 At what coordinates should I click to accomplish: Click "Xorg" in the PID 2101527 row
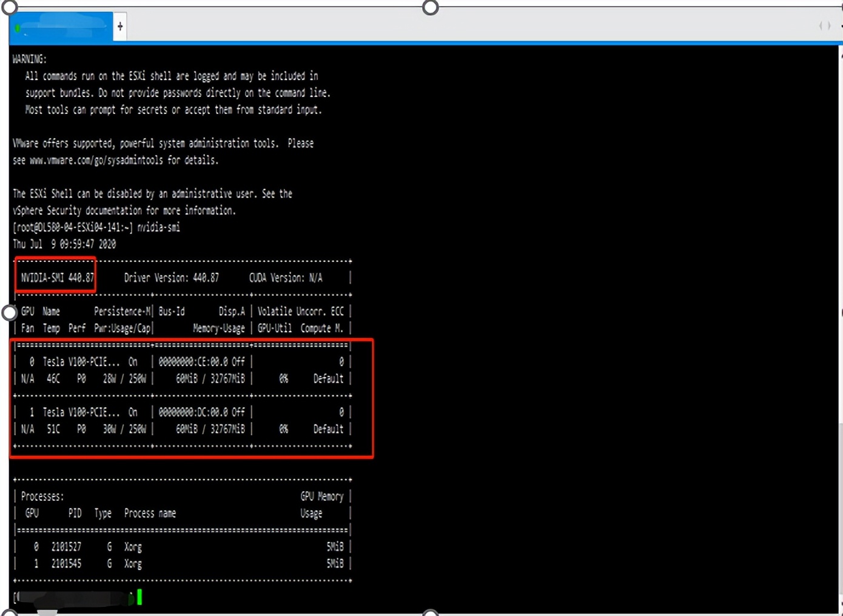click(133, 547)
